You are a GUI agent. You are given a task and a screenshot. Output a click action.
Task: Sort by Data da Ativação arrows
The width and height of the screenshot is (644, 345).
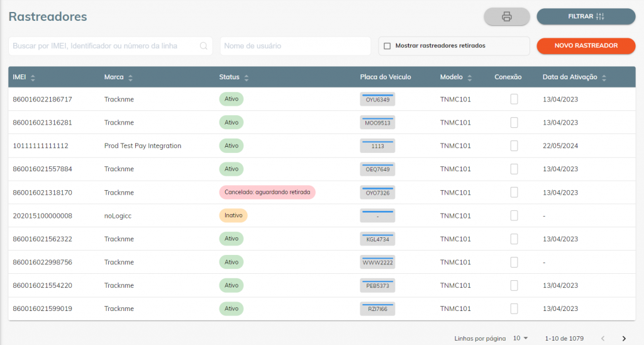[x=604, y=77]
